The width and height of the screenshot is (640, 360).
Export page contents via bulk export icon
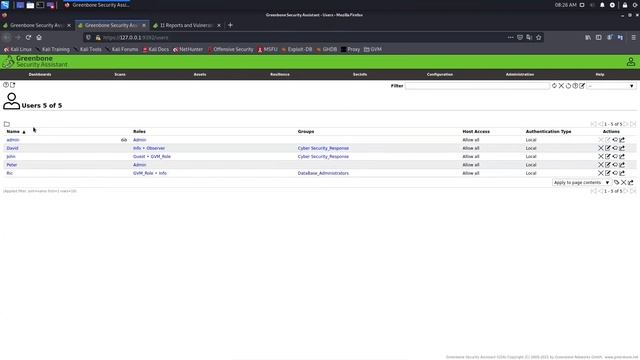[631, 182]
